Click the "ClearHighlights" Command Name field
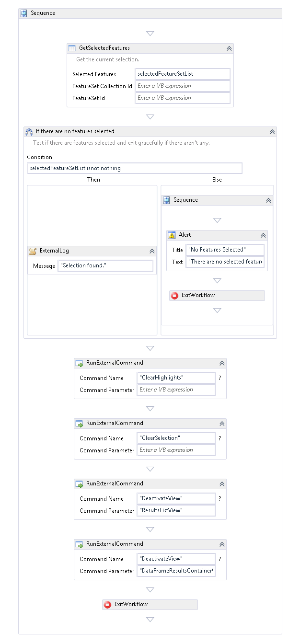 click(x=176, y=378)
